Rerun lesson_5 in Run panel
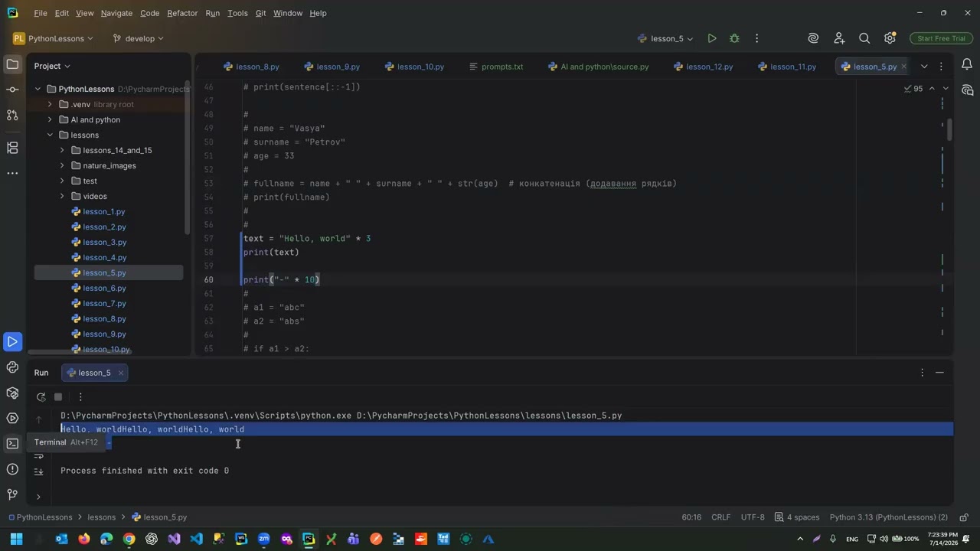 point(41,396)
